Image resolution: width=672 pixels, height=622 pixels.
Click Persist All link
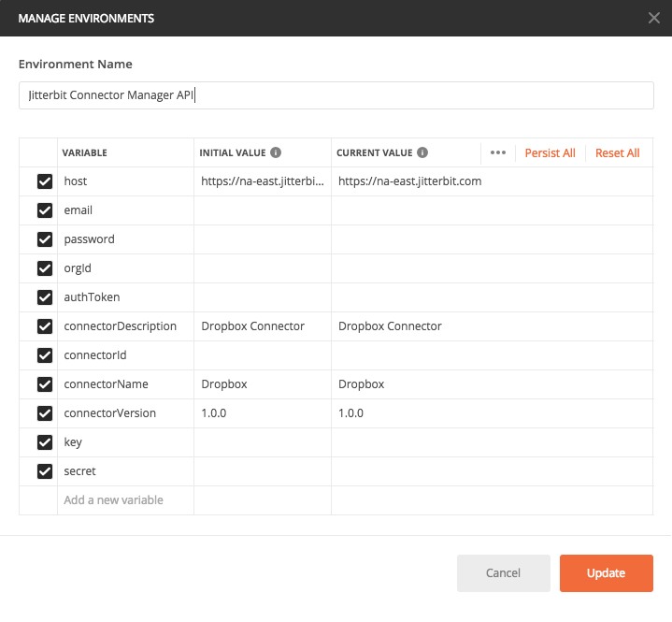(x=550, y=153)
